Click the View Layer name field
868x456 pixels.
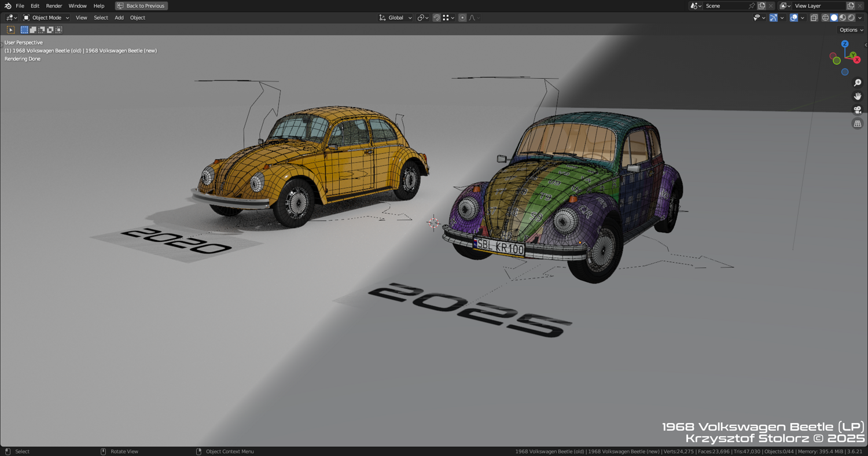coord(819,6)
